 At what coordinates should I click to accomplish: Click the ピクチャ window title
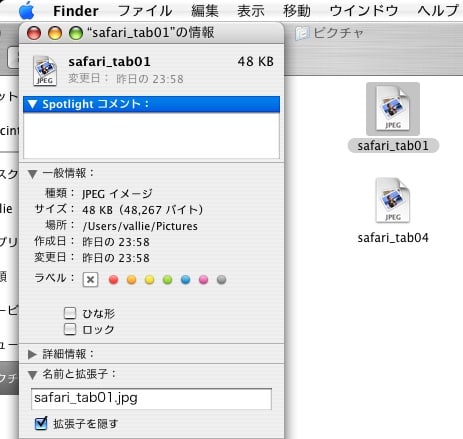pyautogui.click(x=338, y=33)
